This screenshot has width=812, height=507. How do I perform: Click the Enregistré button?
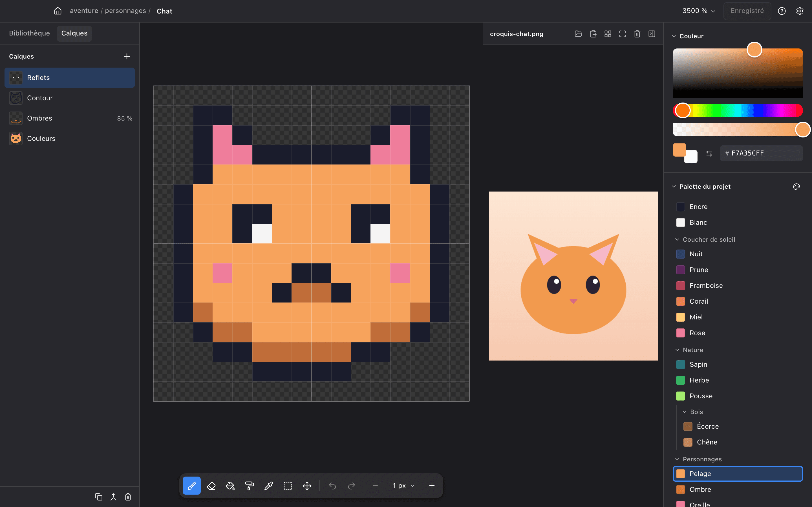click(x=747, y=11)
